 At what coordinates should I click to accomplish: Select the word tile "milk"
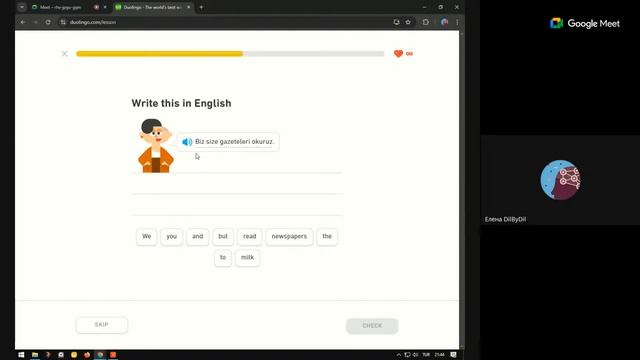pos(247,258)
